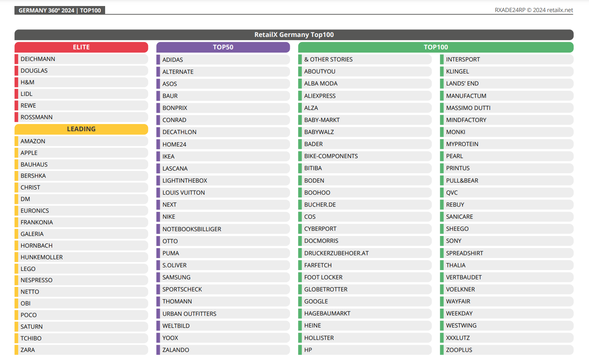589x364 pixels.
Task: Click the ELITE category header
Action: (81, 47)
